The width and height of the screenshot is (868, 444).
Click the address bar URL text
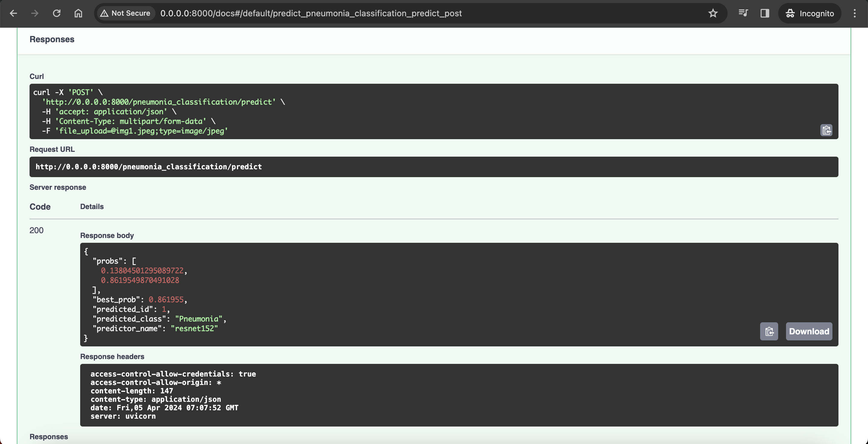pyautogui.click(x=311, y=14)
